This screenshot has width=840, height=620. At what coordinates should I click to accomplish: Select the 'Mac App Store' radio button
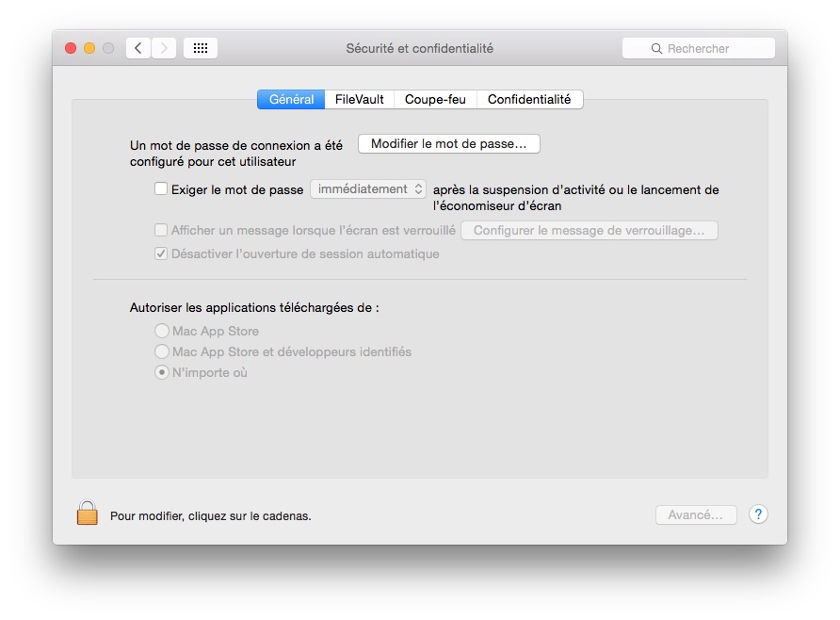pyautogui.click(x=162, y=331)
